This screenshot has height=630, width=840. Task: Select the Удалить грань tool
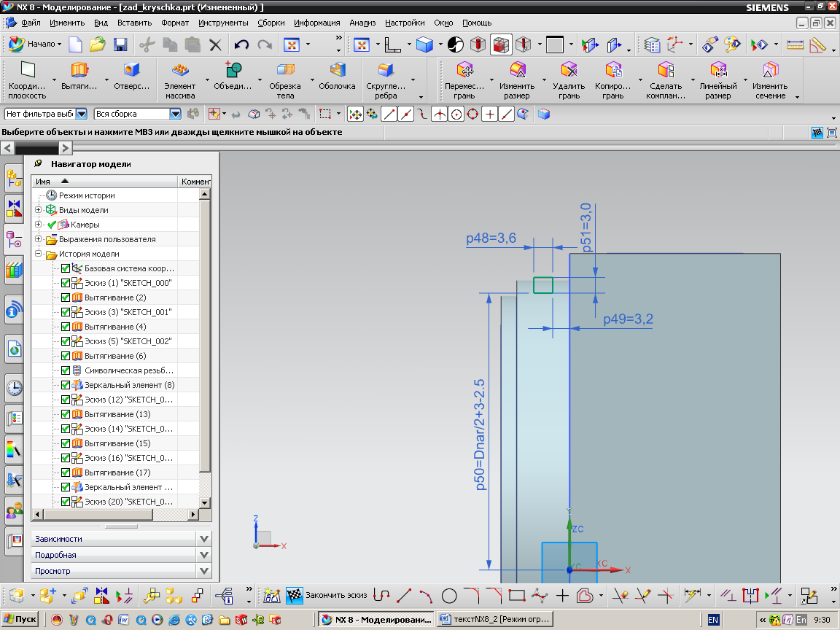coord(569,80)
